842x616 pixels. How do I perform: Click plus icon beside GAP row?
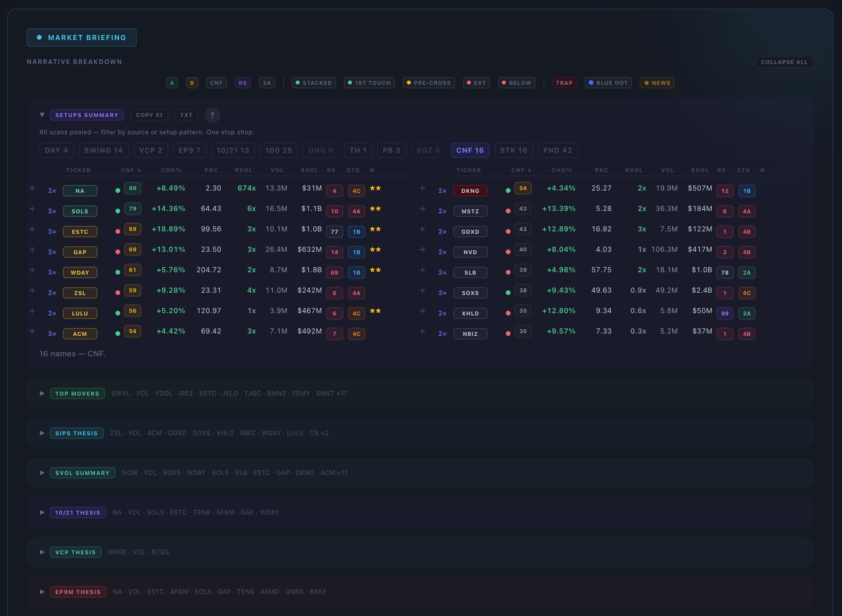click(x=32, y=249)
